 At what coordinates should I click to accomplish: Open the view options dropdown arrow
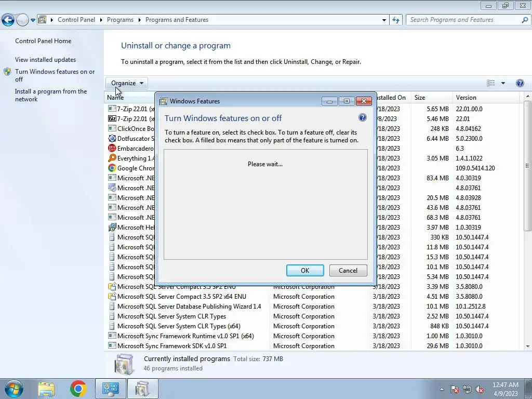click(x=503, y=83)
